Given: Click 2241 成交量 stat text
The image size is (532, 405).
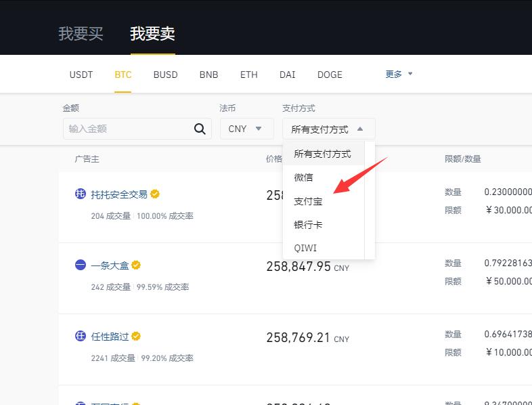Looking at the screenshot, I should pyautogui.click(x=113, y=358).
